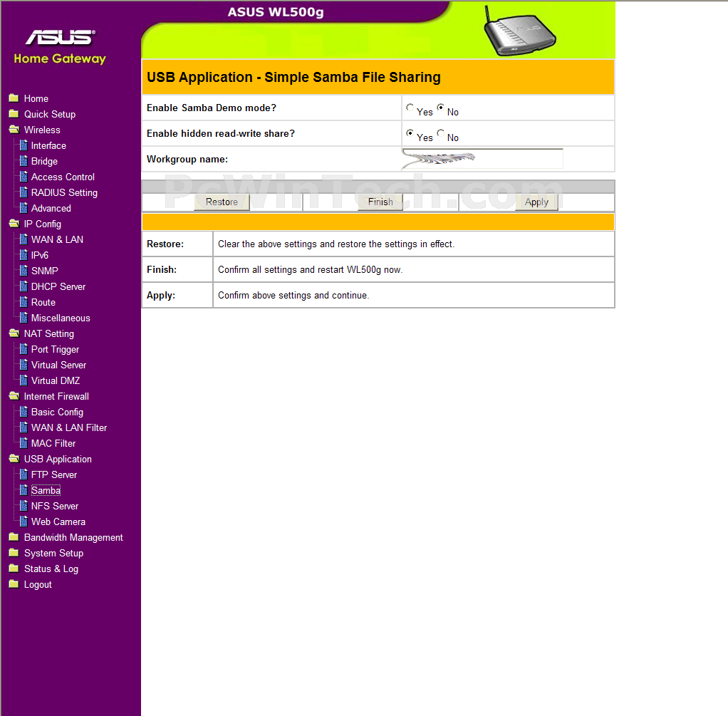Click the ASUS logo
Screen dimensions: 728x716
click(61, 37)
